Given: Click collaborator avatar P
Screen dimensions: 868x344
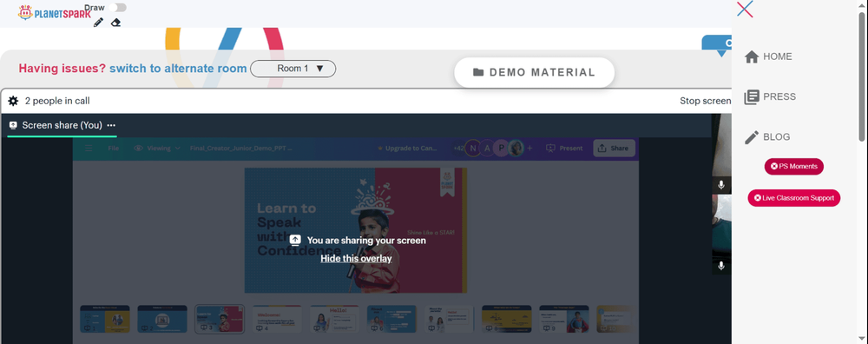Looking at the screenshot, I should click(502, 149).
